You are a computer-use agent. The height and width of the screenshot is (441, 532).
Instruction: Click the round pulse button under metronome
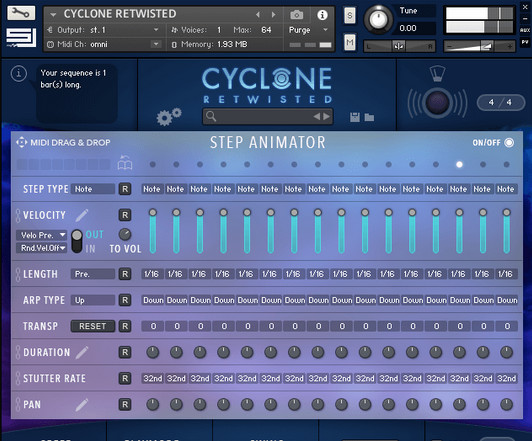tap(437, 102)
